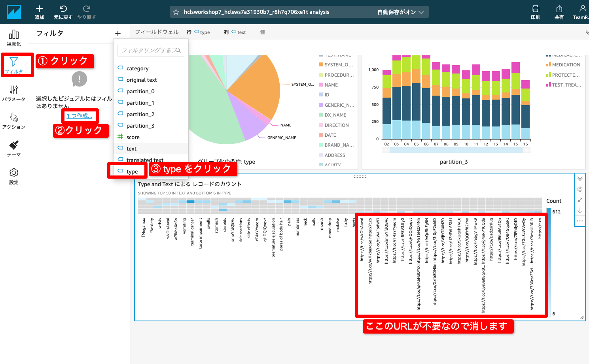The height and width of the screenshot is (364, 589).
Task: Click the QuickSight logo icon
Action: point(14,12)
